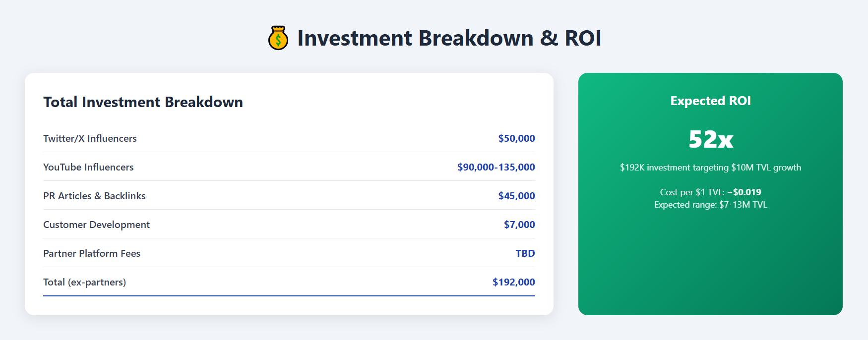Select the Total (ex-partners) label
This screenshot has height=340, width=868.
pyautogui.click(x=84, y=282)
